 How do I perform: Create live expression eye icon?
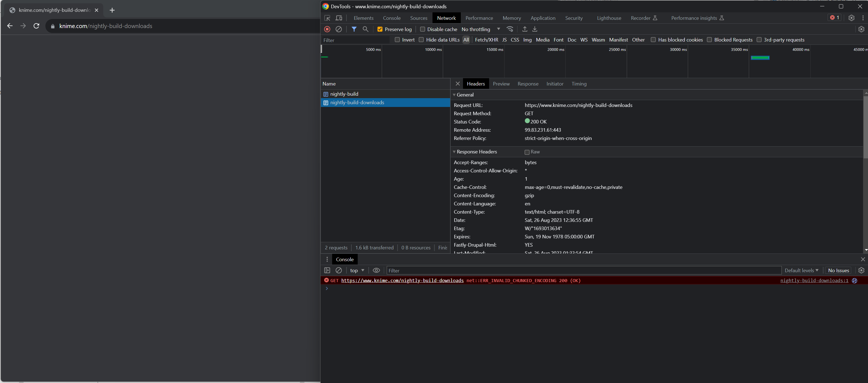click(x=376, y=270)
